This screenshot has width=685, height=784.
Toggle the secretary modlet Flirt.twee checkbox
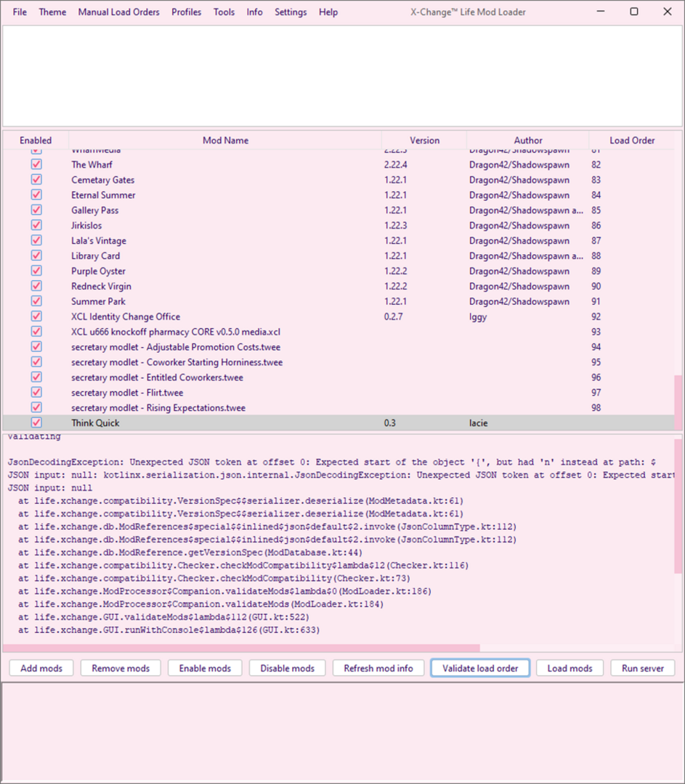[x=36, y=393]
